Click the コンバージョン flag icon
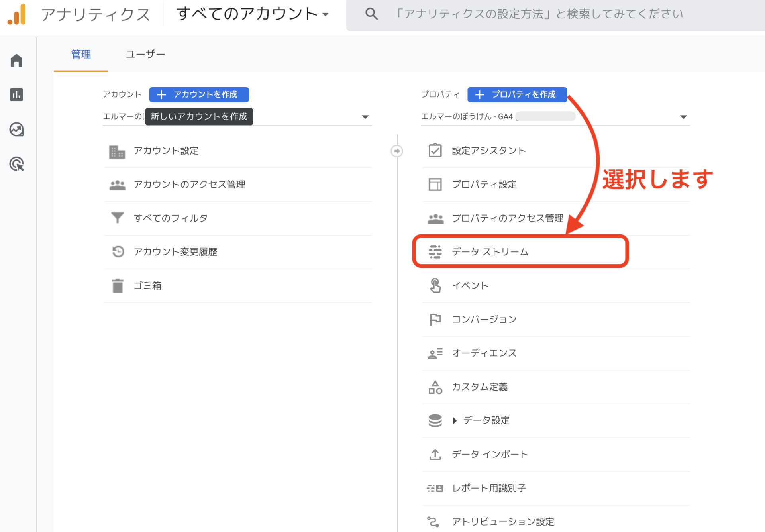 [435, 319]
